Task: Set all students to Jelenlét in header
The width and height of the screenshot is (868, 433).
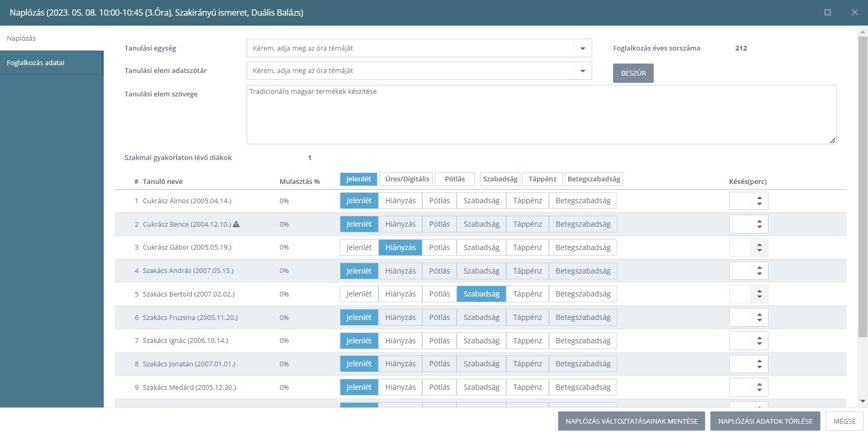Action: (359, 179)
